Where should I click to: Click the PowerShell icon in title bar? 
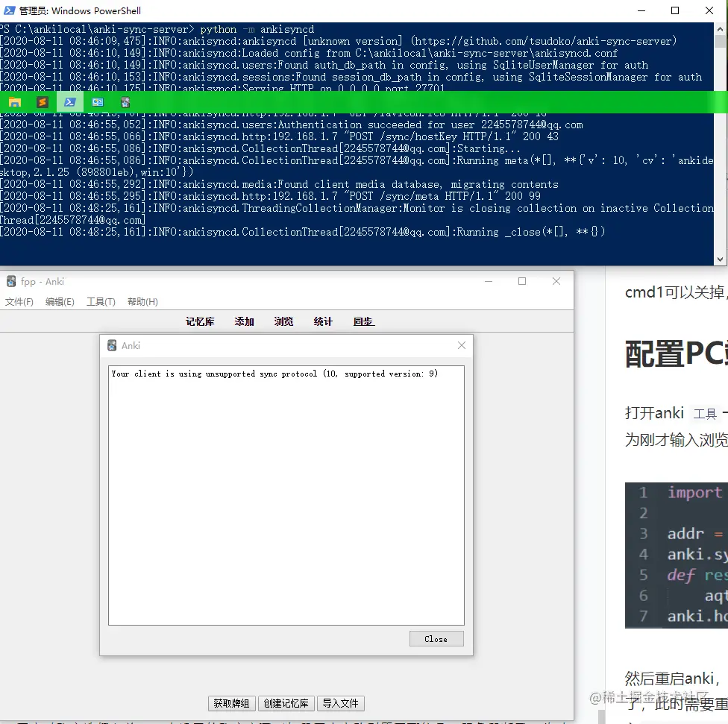coord(9,10)
